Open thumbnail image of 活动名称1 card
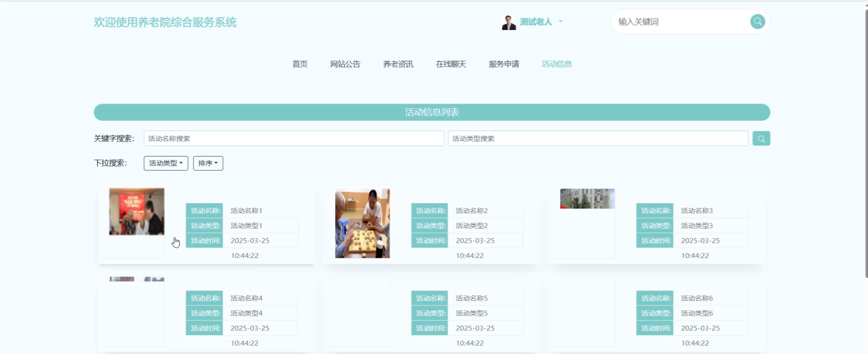The height and width of the screenshot is (354, 868). (137, 212)
